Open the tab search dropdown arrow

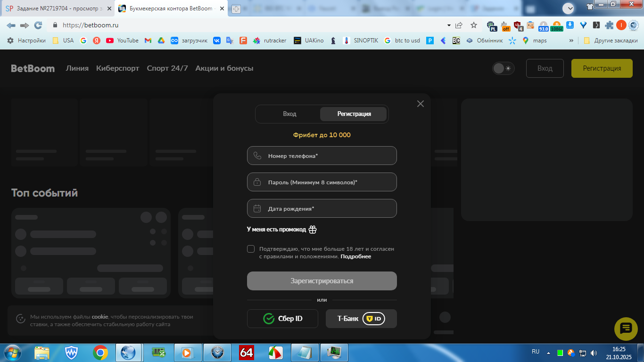tap(569, 8)
